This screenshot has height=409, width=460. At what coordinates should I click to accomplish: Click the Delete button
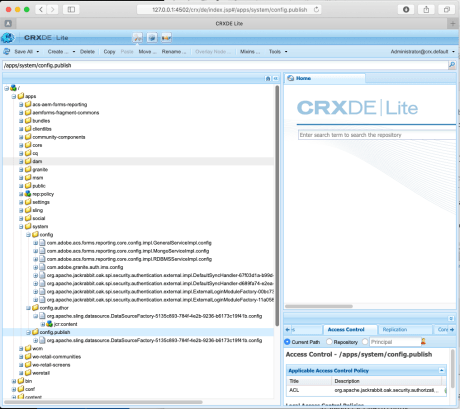coord(87,52)
